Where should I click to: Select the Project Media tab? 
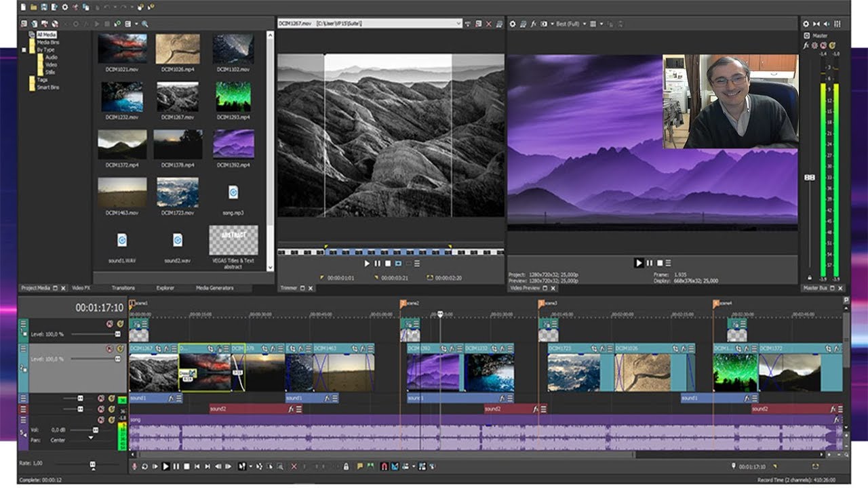tap(36, 288)
